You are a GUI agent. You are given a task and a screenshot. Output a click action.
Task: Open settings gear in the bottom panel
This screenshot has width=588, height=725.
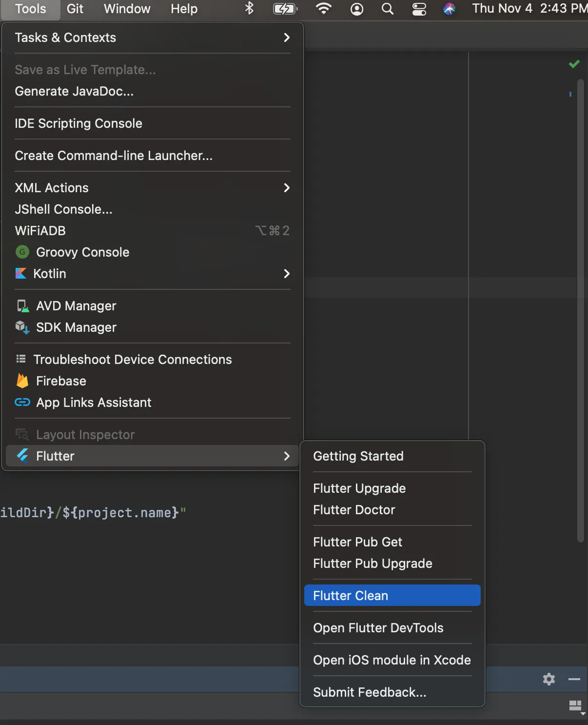(549, 679)
